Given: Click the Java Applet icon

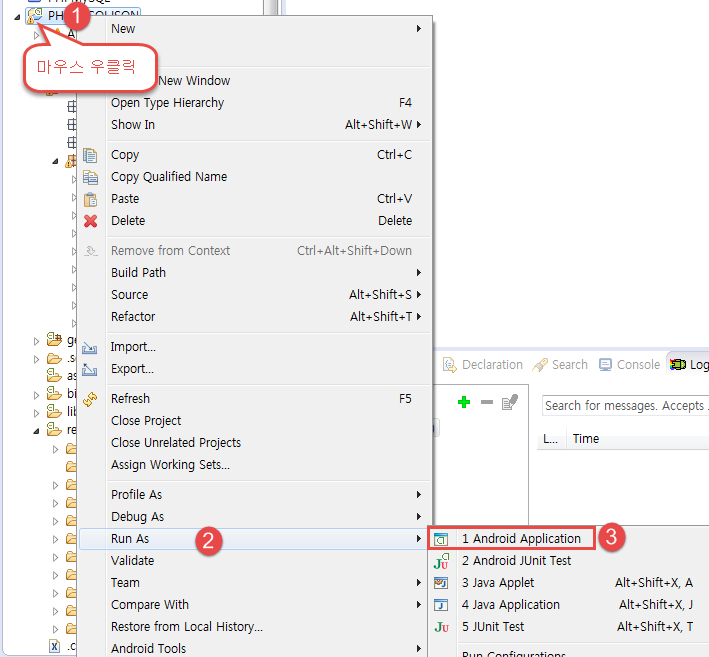Looking at the screenshot, I should coord(441,583).
